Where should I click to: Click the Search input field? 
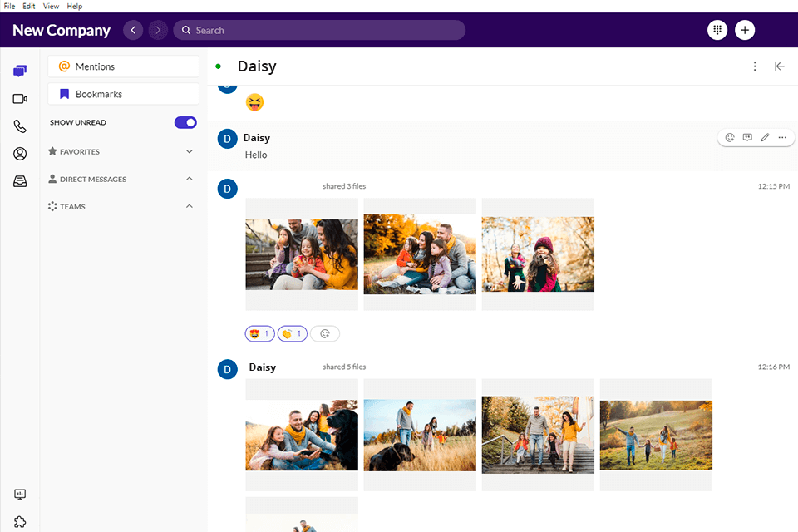tap(319, 30)
